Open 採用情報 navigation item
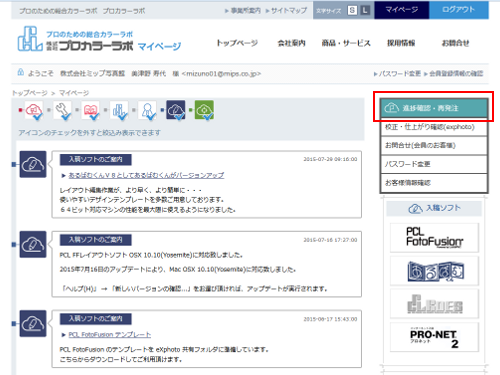 (401, 43)
